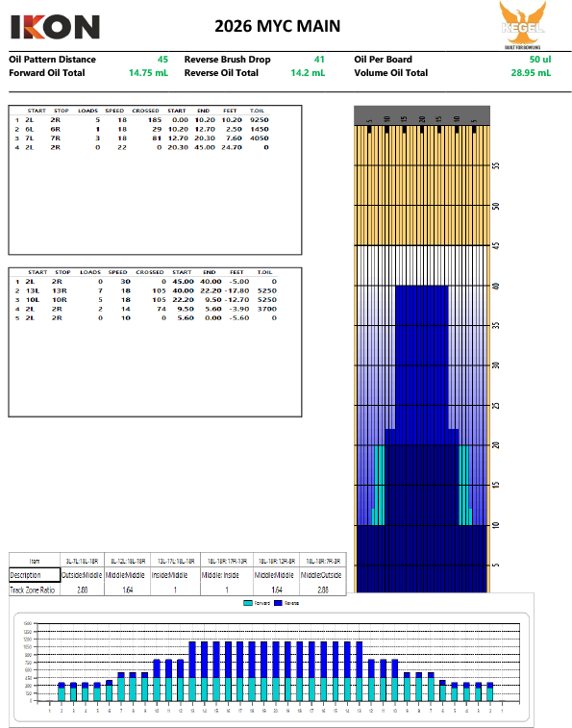Screen dimensions: 572x728
Task: Click the Oil Pattern Distance value 45
Action: pos(162,60)
